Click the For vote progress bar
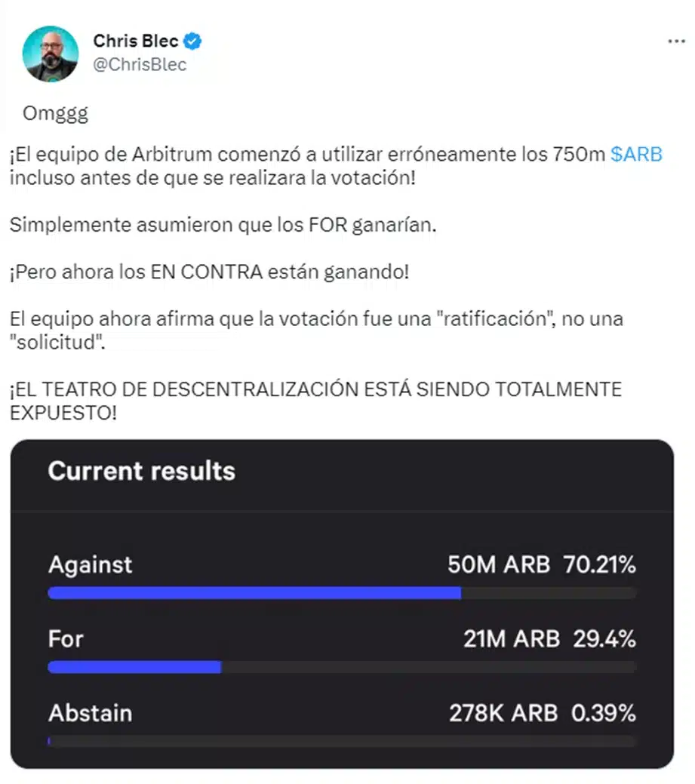Viewport: 695px width, 784px height. pos(342,667)
